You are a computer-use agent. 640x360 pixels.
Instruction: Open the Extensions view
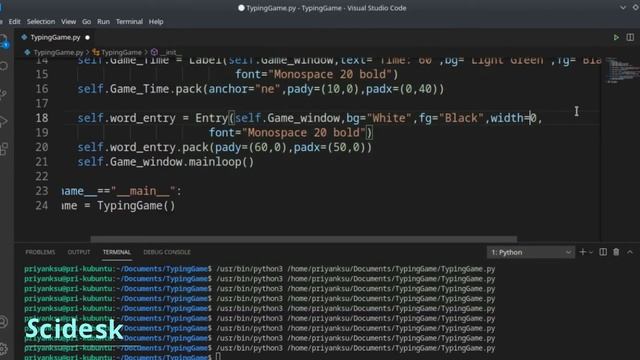tap(4, 149)
